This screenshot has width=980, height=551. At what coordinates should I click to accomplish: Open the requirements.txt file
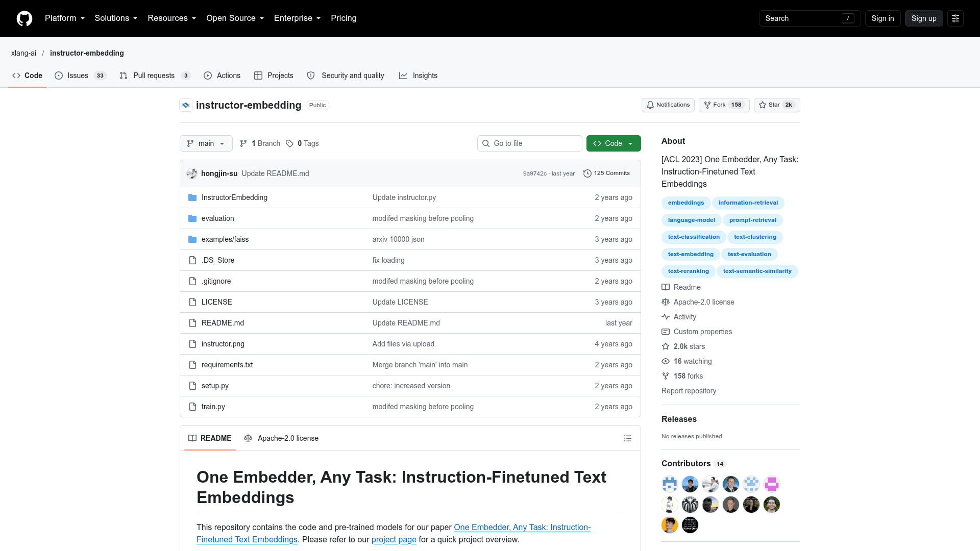[227, 365]
